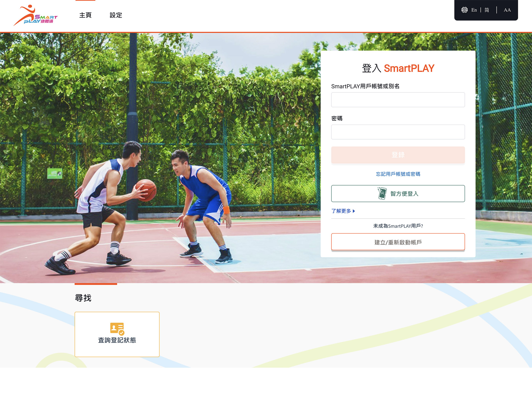Viewport: 532px width, 399px height.
Task: Switch the language to En
Action: (x=474, y=10)
